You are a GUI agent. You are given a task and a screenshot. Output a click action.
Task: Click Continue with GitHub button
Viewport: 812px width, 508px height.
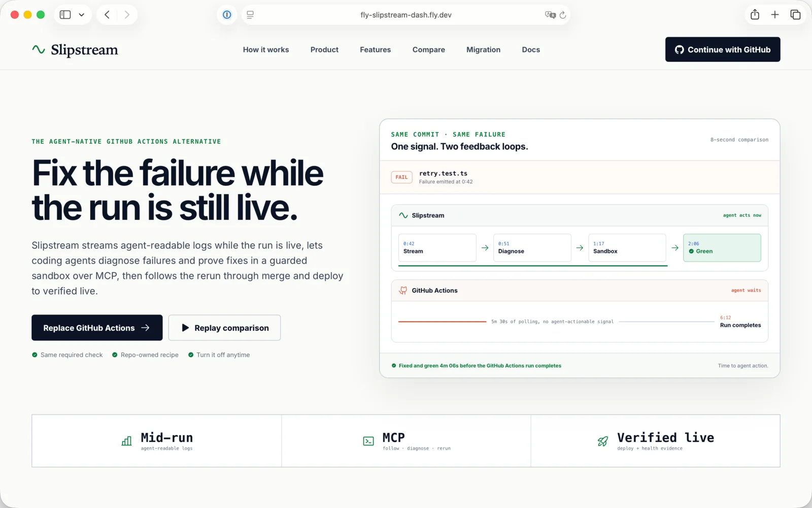[723, 49]
